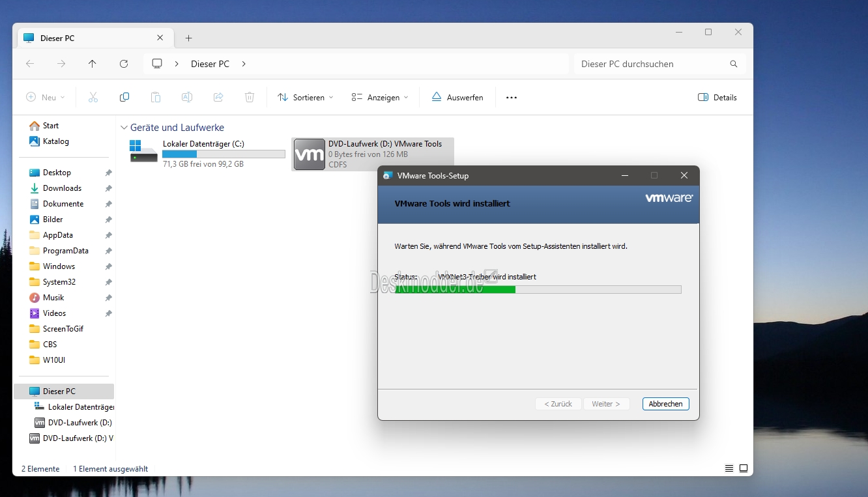Unpin the Downloads quick access pin

point(108,188)
